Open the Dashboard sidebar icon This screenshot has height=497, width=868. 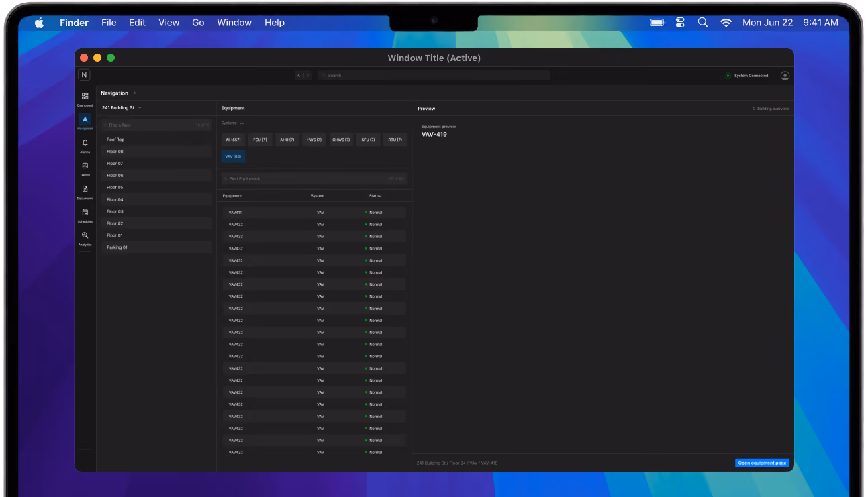coord(85,96)
